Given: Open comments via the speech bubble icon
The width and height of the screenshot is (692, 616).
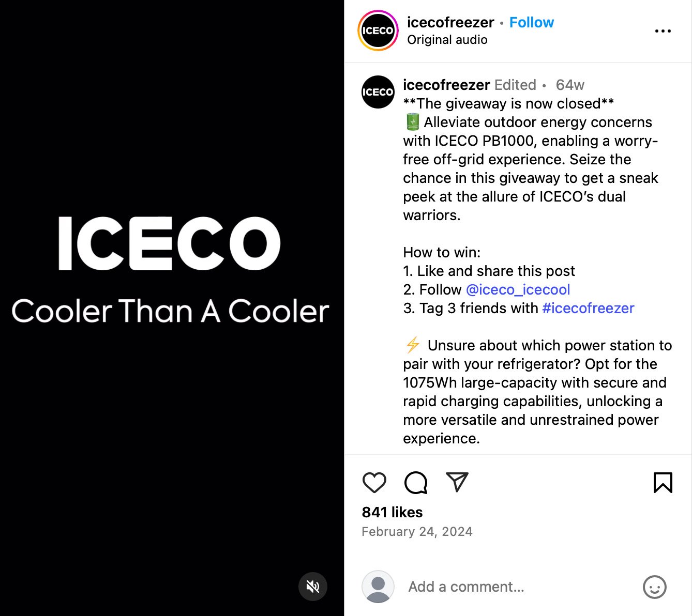Looking at the screenshot, I should 415,483.
